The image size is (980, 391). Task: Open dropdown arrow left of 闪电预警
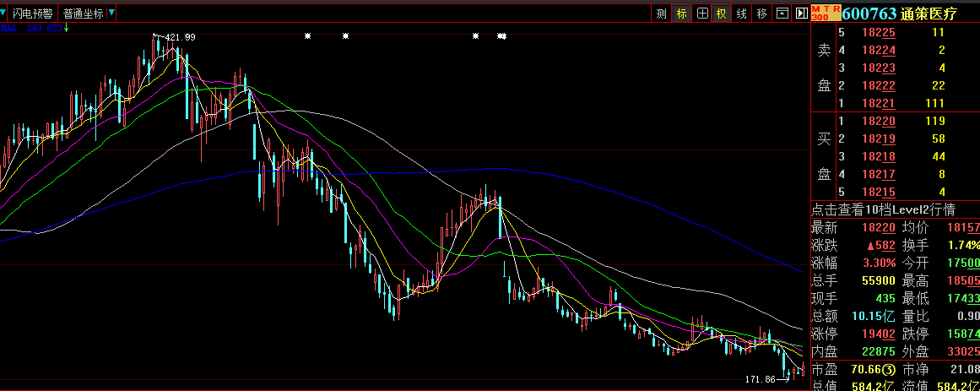tap(4, 14)
